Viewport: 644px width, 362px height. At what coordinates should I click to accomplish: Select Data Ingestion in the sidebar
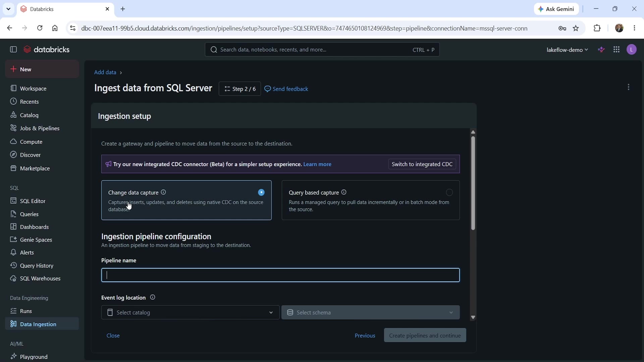(42, 324)
